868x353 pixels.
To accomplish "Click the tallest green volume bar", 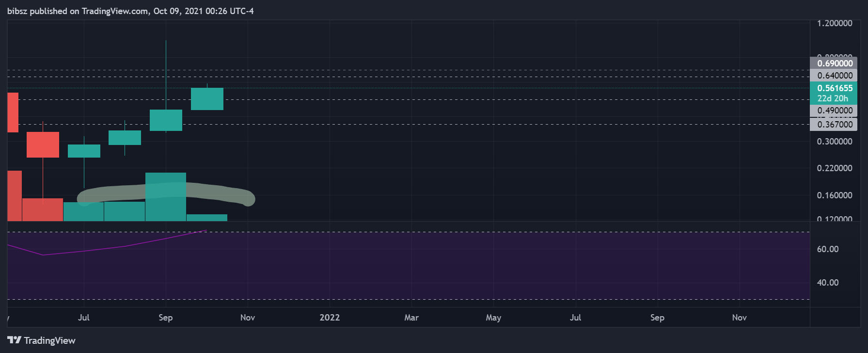I will point(166,197).
